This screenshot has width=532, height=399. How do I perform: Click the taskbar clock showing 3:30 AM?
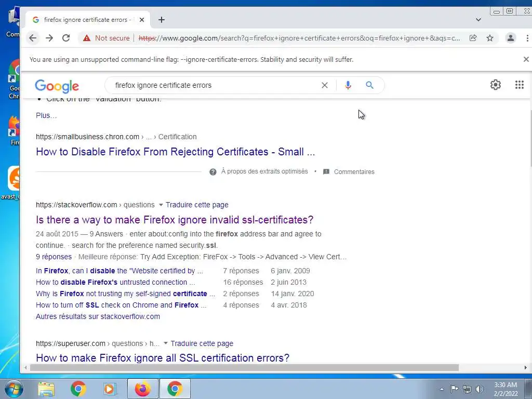[506, 389]
